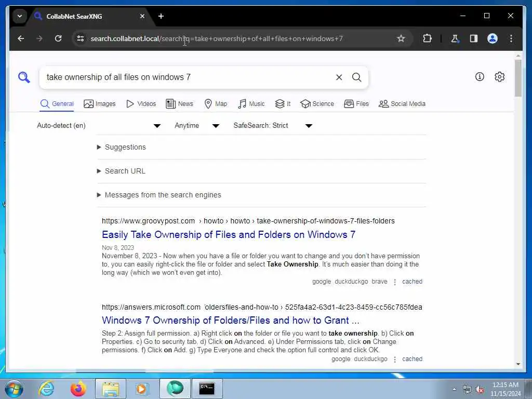The width and height of the screenshot is (532, 399).
Task: Open Windows 7 Ownership of Folders/Files result
Action: coord(230,320)
